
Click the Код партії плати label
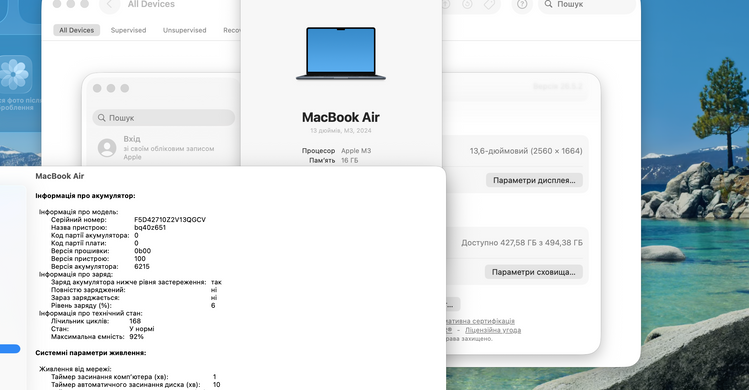point(79,243)
